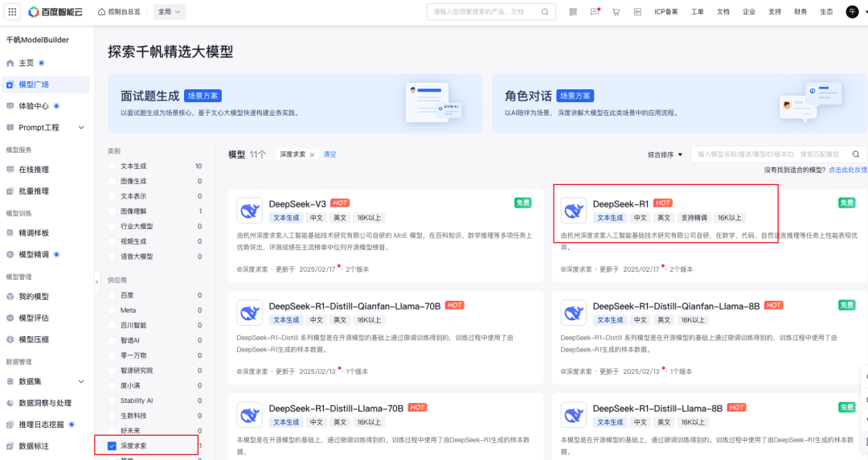868x460 pixels.
Task: Click the 模型广场 sidebar icon
Action: coord(10,84)
